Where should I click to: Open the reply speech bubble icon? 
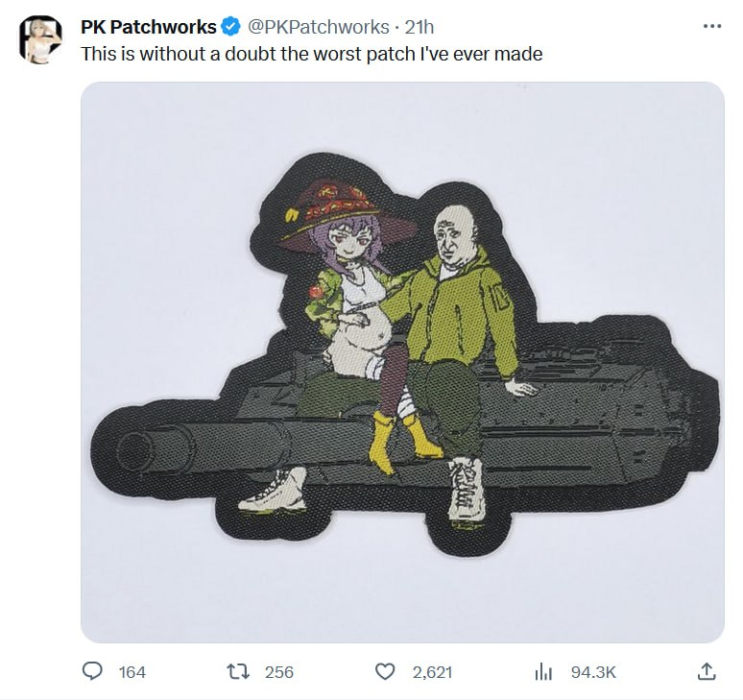click(x=92, y=671)
